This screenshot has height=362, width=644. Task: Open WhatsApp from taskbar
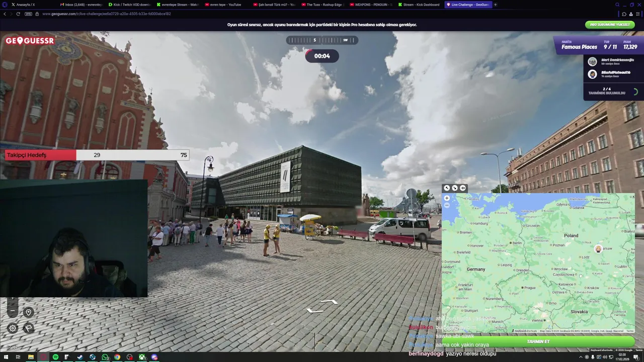105,357
